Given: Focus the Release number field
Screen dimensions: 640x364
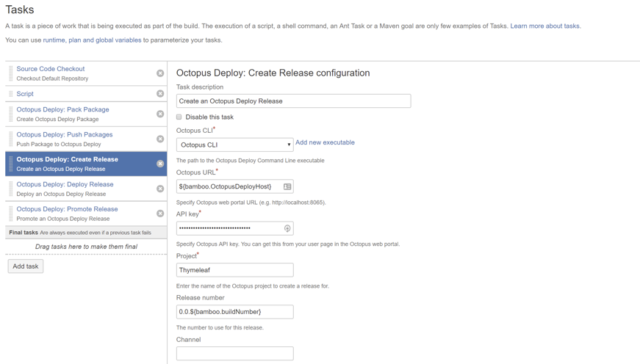Looking at the screenshot, I should [x=234, y=312].
